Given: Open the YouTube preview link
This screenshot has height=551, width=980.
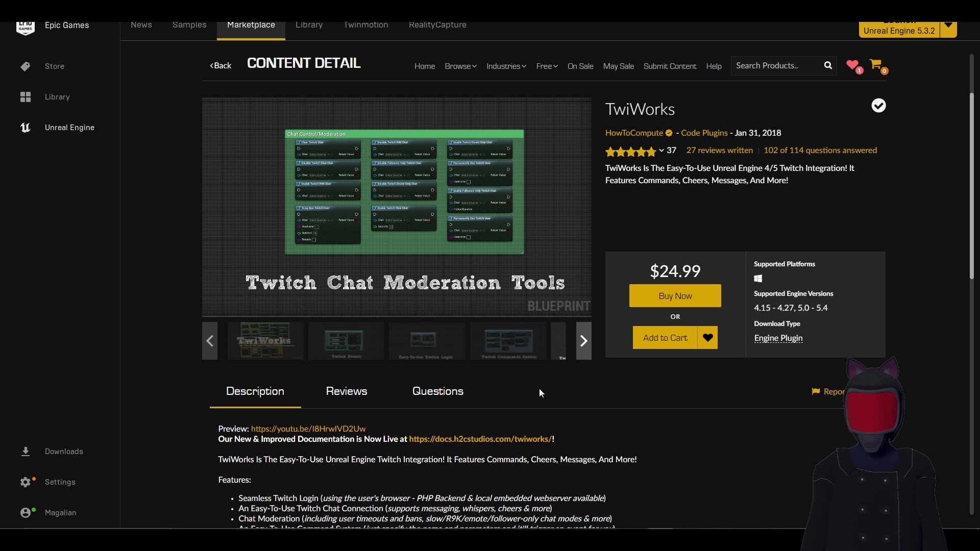Looking at the screenshot, I should (x=308, y=429).
